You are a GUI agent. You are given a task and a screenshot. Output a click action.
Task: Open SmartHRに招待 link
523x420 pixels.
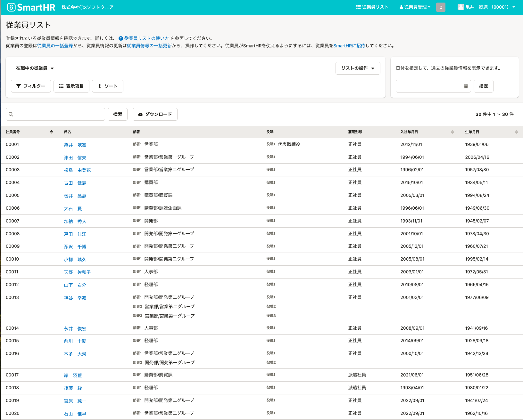click(x=349, y=46)
